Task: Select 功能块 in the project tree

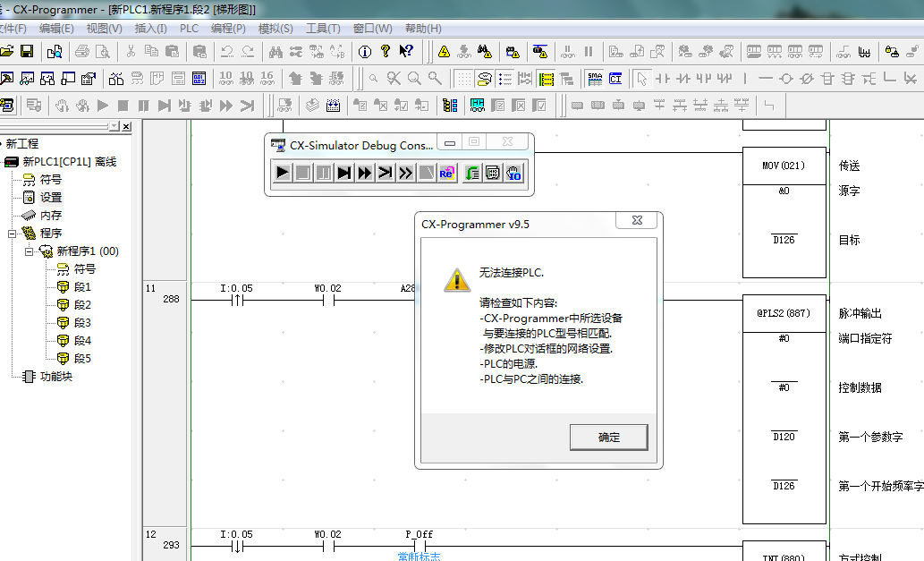Action: [x=56, y=377]
